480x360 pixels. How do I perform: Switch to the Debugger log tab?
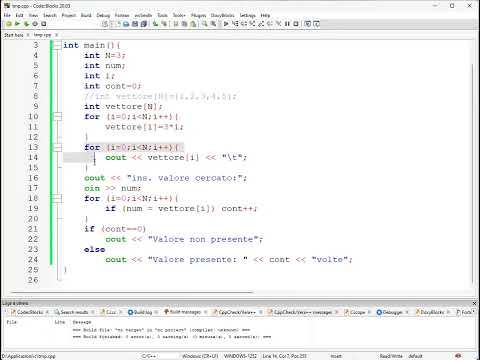point(389,312)
